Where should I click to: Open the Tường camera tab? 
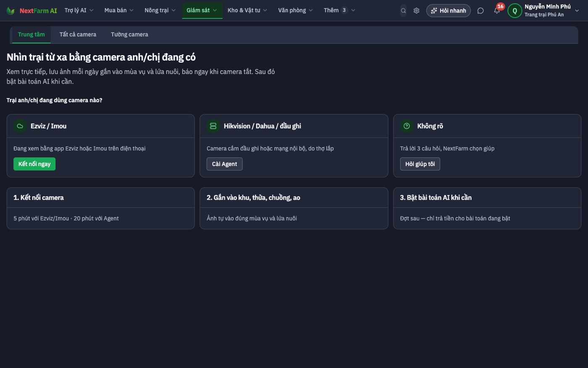[129, 34]
